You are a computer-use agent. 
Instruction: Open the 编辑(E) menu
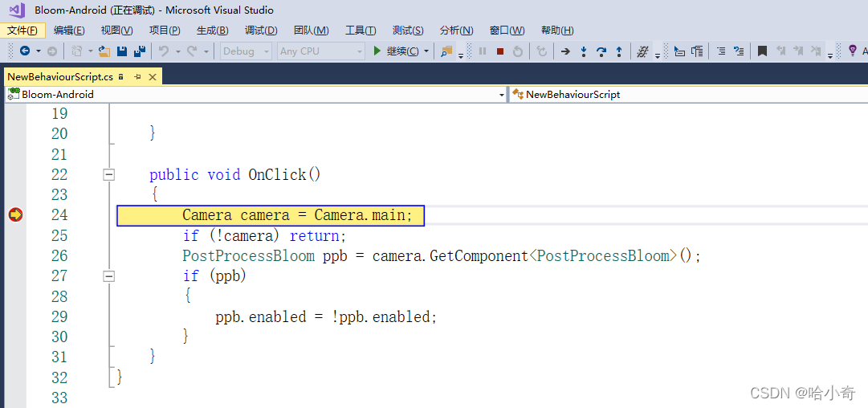(x=69, y=30)
